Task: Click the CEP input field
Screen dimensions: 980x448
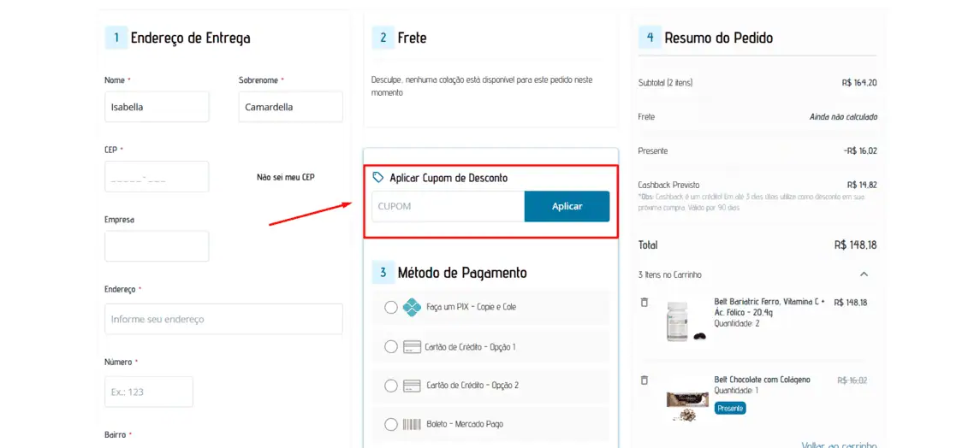Action: (x=157, y=177)
